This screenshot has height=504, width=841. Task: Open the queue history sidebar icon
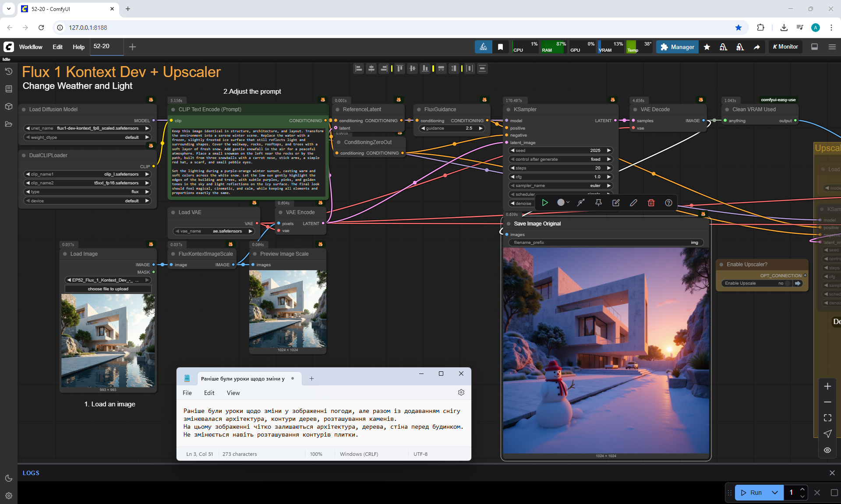(9, 71)
